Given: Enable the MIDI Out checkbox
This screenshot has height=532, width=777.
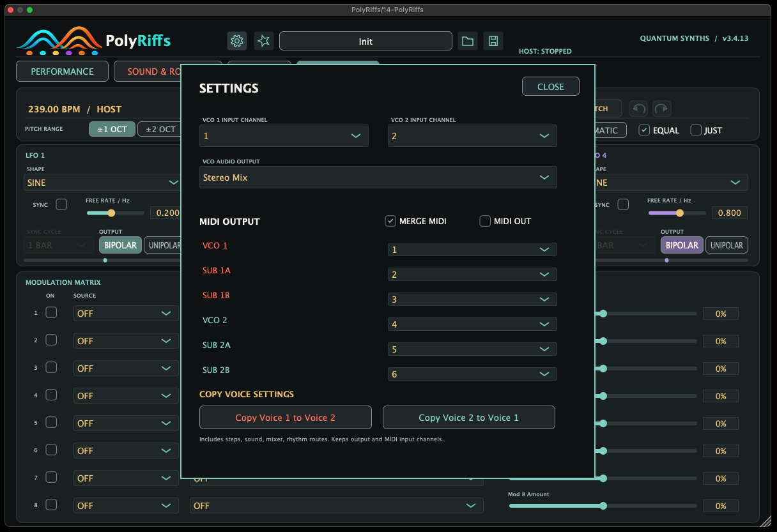Looking at the screenshot, I should click(x=485, y=221).
